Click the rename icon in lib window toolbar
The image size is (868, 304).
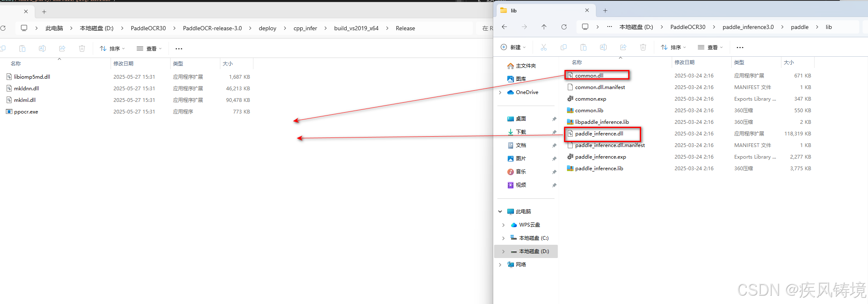click(603, 48)
